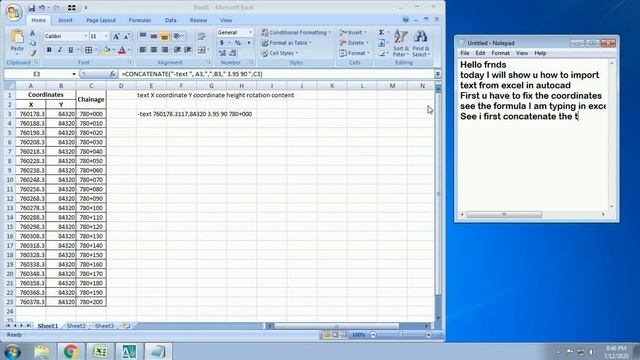Decrease font size with the shrink font icon

pyautogui.click(x=127, y=36)
